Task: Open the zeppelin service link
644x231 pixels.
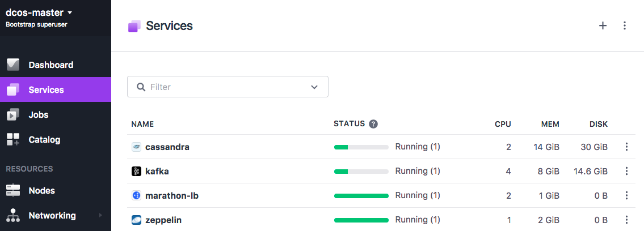Action: coord(163,220)
